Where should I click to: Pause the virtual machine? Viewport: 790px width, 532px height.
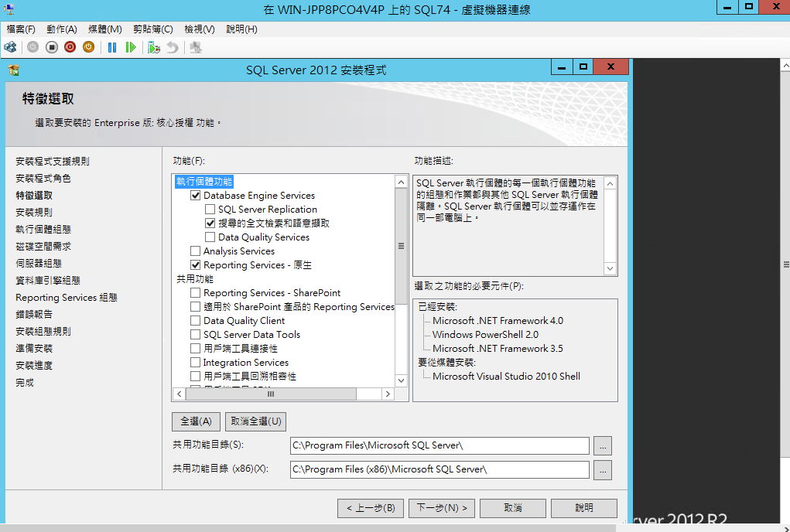pyautogui.click(x=112, y=47)
